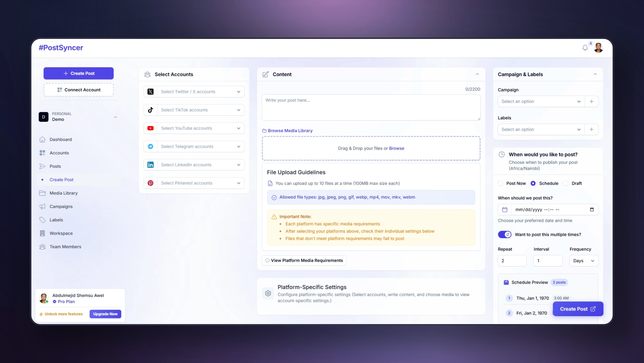Click the Media Library folder icon
This screenshot has width=644, height=363.
tap(42, 193)
